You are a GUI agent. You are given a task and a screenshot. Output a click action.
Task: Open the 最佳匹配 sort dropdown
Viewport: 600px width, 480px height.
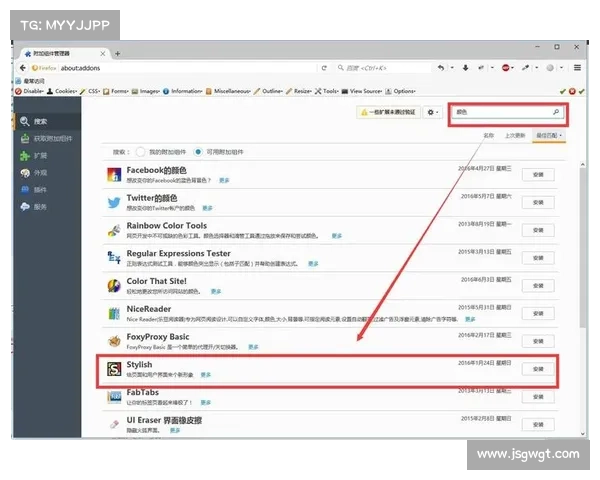pos(549,136)
